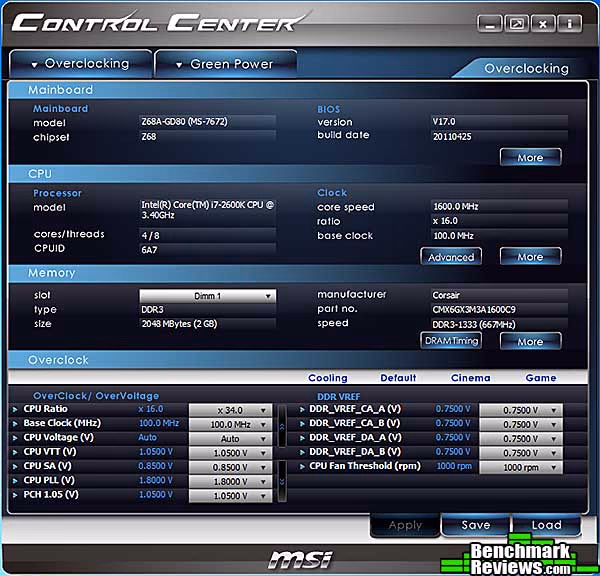Screen dimensions: 600x576
Task: Click the BIOS build date 20110425 field
Action: point(499,136)
